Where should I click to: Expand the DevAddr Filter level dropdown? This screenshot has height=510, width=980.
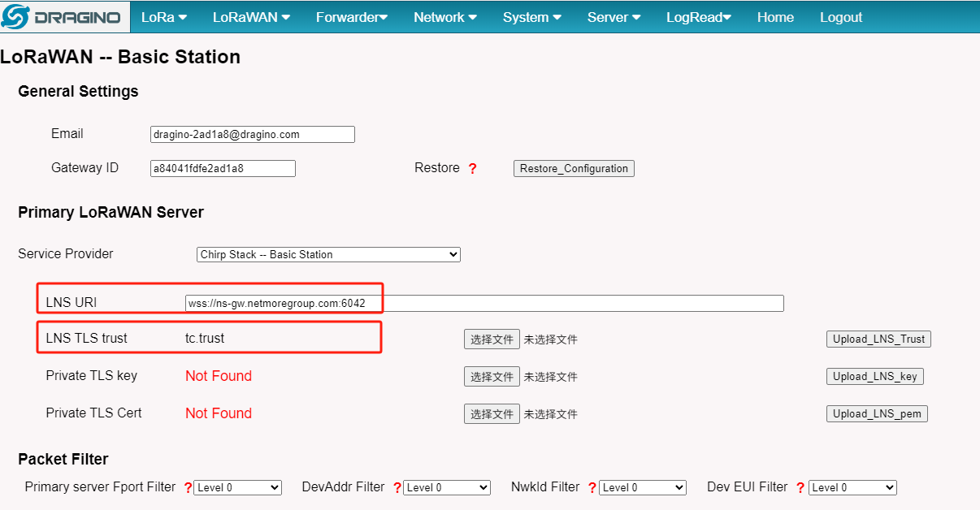447,488
